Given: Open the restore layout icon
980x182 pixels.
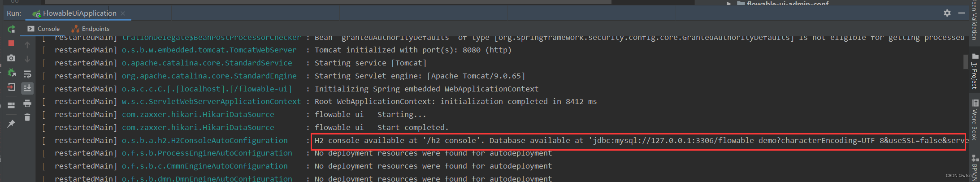Looking at the screenshot, I should [x=11, y=105].
